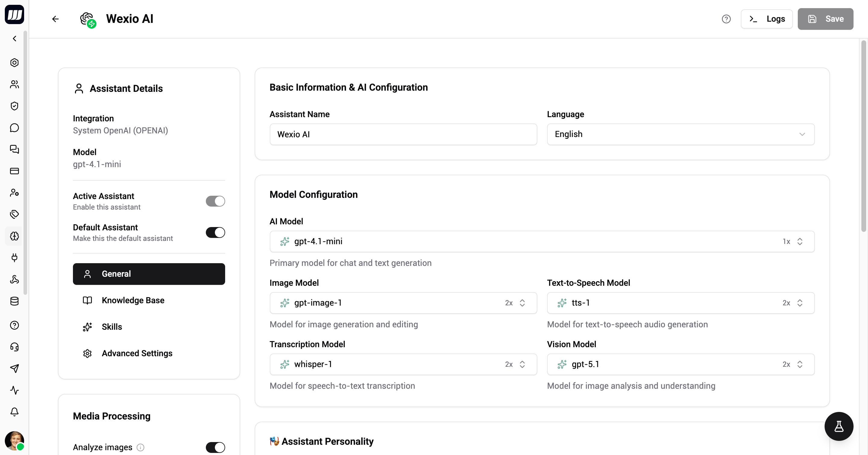
Task: Click the 'System OpenAI (OPENAI)' integration text
Action: [120, 131]
